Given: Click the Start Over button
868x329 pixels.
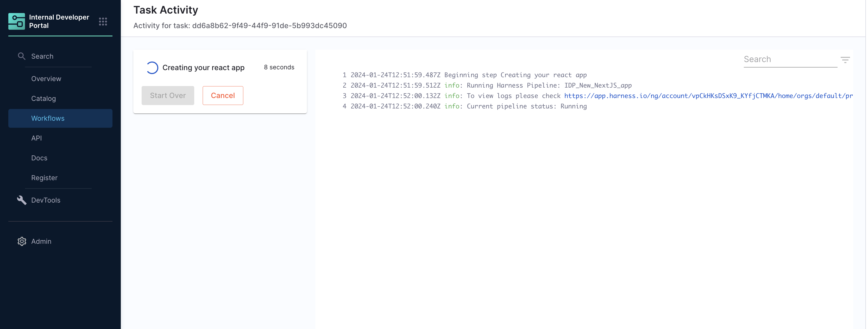Looking at the screenshot, I should (x=167, y=95).
